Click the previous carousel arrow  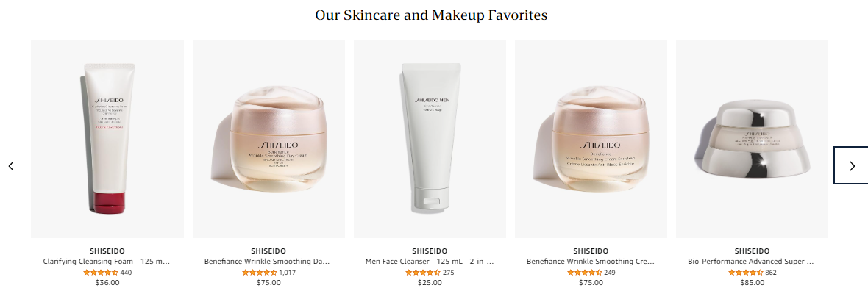11,165
